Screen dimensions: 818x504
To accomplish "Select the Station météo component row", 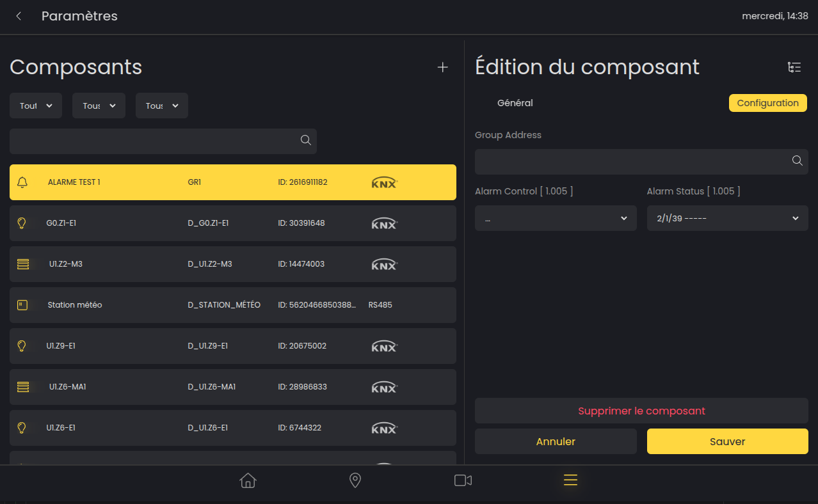I will (x=232, y=305).
